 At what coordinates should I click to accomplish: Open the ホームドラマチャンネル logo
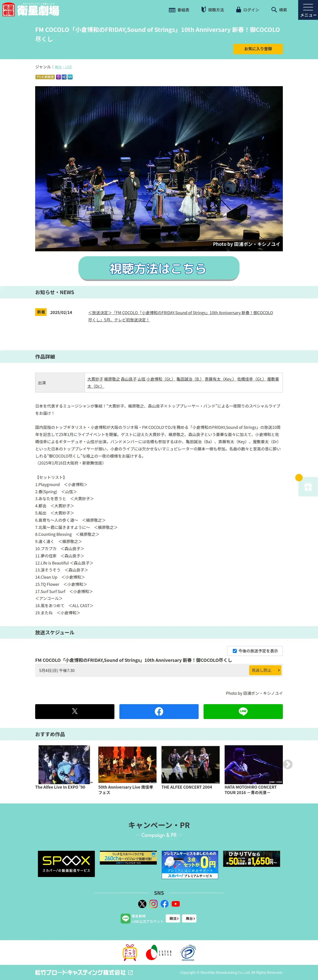coord(130,953)
